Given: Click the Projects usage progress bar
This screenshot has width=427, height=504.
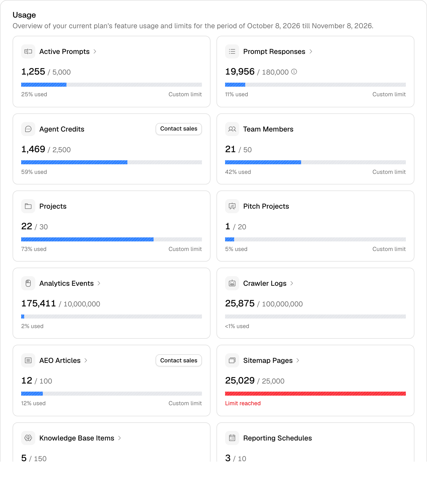Looking at the screenshot, I should pyautogui.click(x=112, y=239).
